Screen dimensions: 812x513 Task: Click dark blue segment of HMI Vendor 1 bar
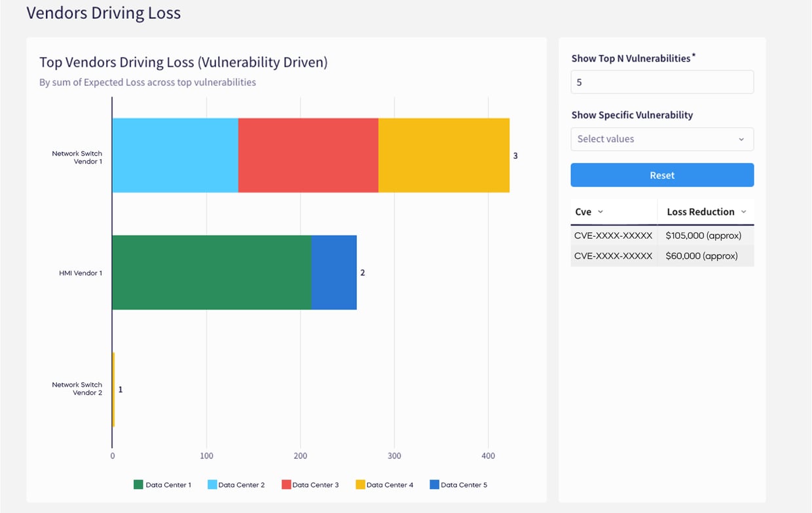[334, 272]
